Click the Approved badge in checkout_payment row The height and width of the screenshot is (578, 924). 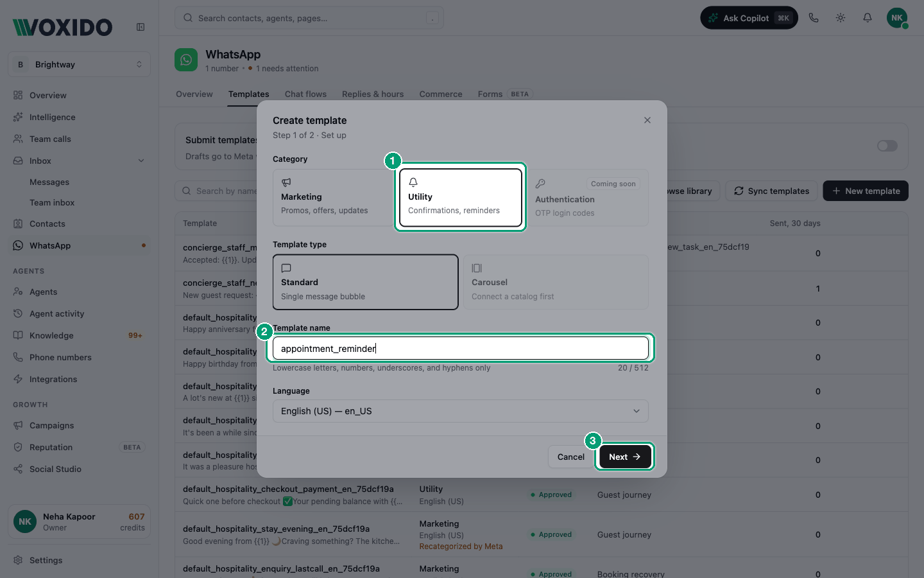551,495
